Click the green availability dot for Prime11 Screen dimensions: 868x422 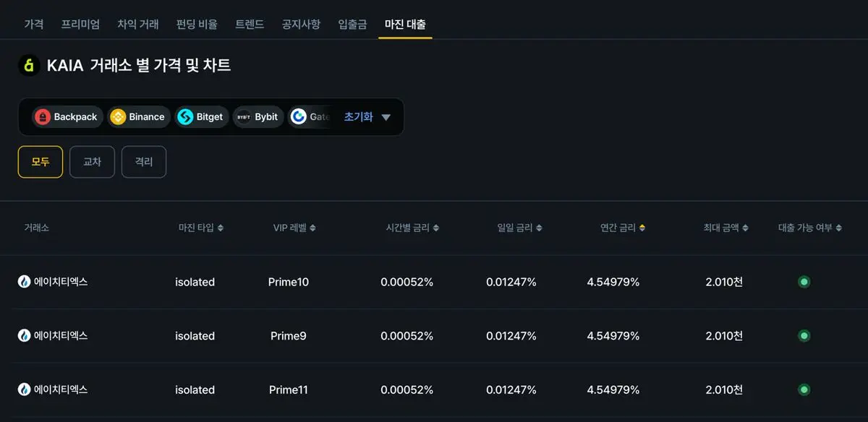point(804,389)
